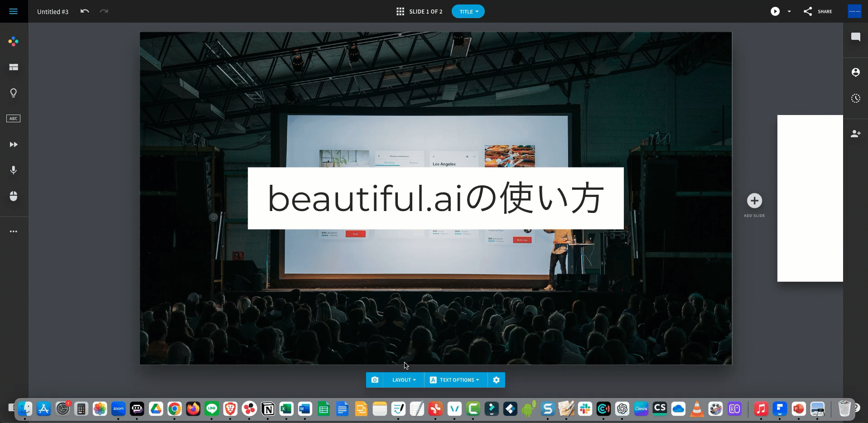Image resolution: width=868 pixels, height=423 pixels.
Task: Open the profile circle icon in the right sidebar
Action: 855,72
